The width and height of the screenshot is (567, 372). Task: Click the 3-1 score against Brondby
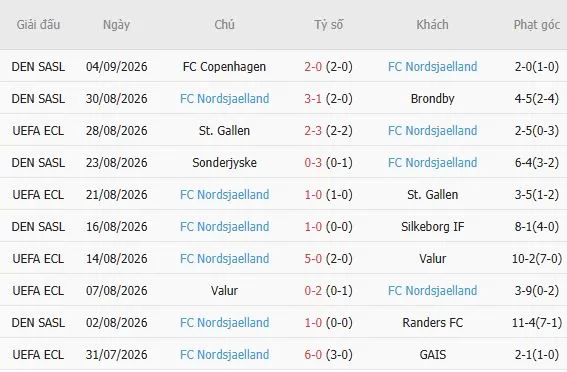pyautogui.click(x=313, y=98)
